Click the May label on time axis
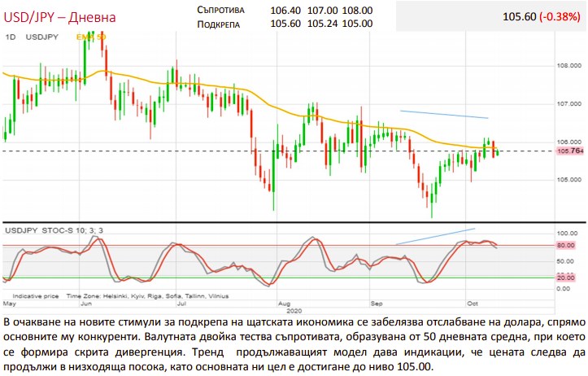 tap(10, 304)
